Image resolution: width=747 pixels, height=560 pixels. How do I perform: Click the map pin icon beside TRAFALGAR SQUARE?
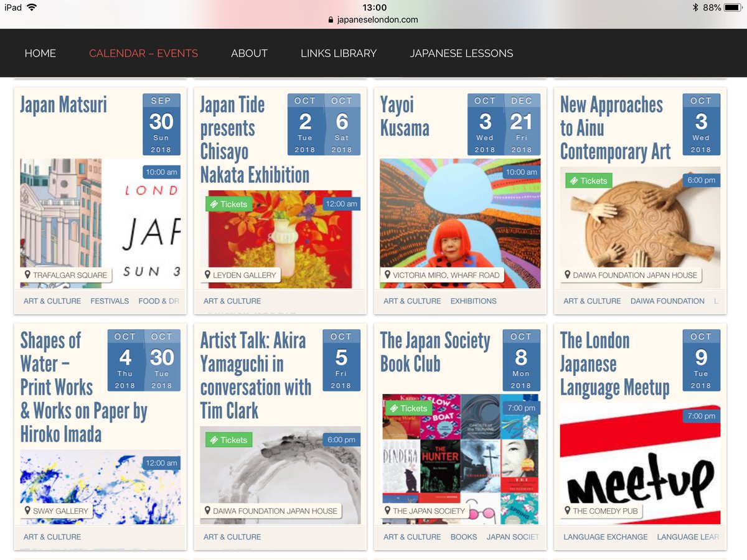[27, 275]
